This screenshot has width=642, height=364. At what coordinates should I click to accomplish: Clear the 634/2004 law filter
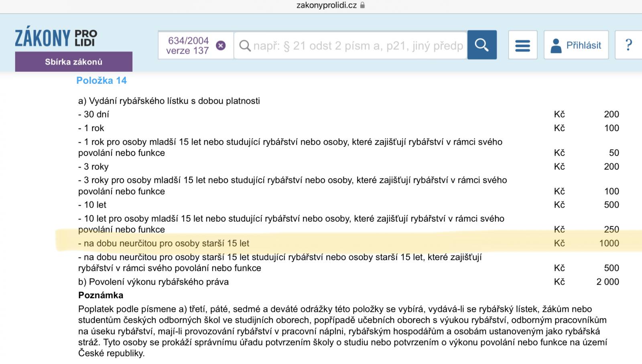point(221,45)
